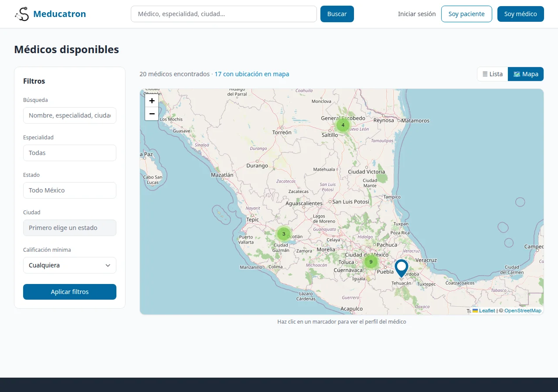Focus the Búsqueda filter input
Image resolution: width=558 pixels, height=392 pixels.
tap(70, 115)
